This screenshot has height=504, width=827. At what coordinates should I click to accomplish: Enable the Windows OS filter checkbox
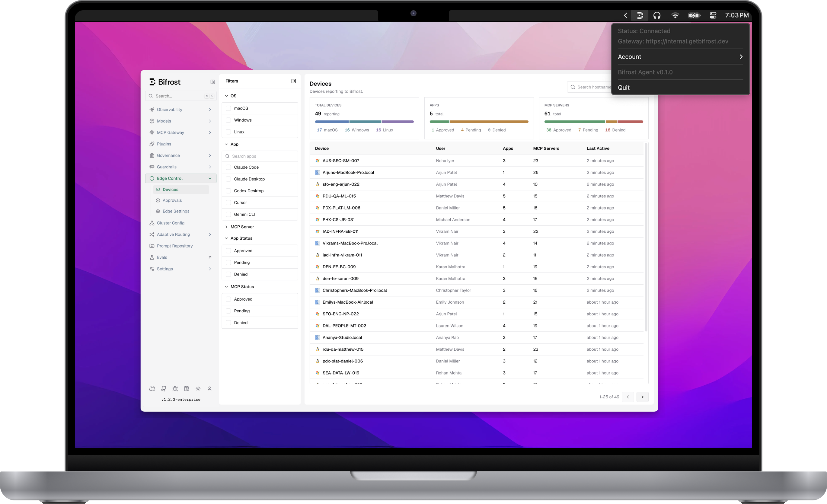click(x=228, y=120)
